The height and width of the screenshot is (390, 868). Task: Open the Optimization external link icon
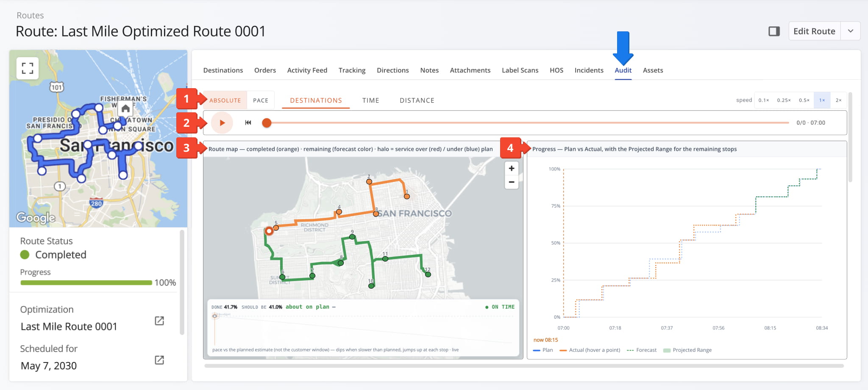(159, 321)
